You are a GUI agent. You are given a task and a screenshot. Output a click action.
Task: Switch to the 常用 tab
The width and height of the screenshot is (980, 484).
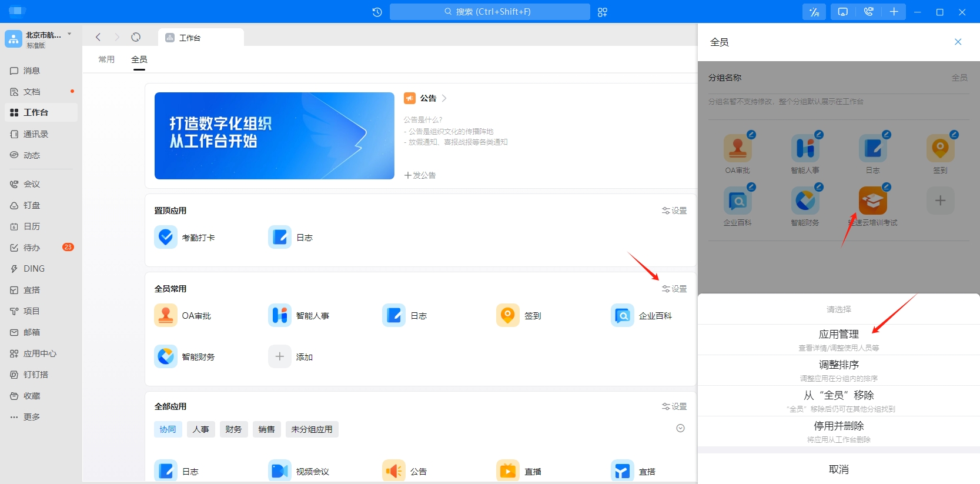click(106, 59)
